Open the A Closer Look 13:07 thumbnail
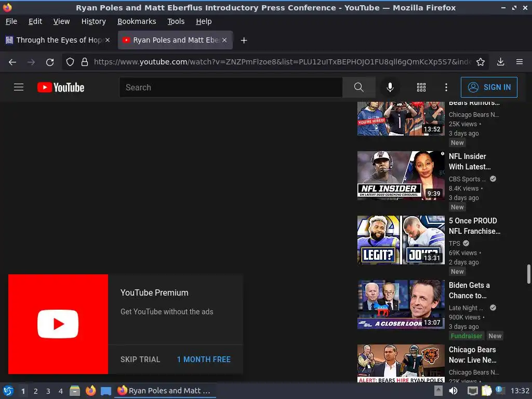Viewport: 532px width, 399px height. click(x=401, y=304)
